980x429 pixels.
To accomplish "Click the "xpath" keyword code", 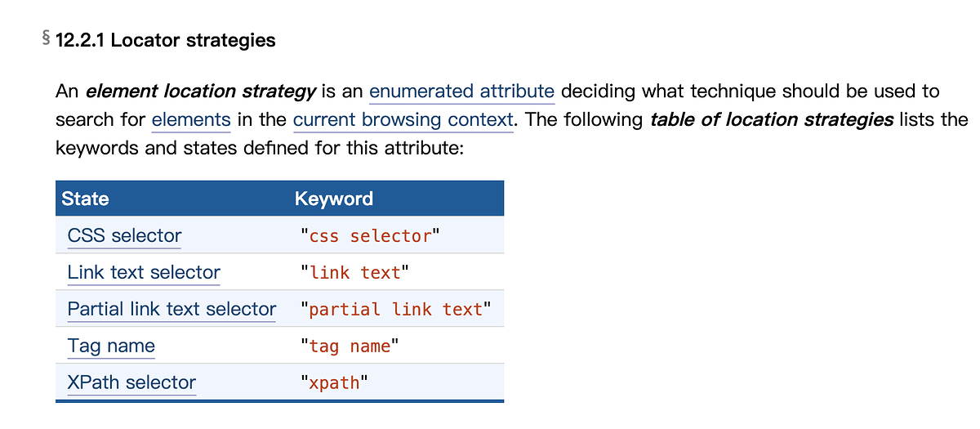I will pos(334,383).
